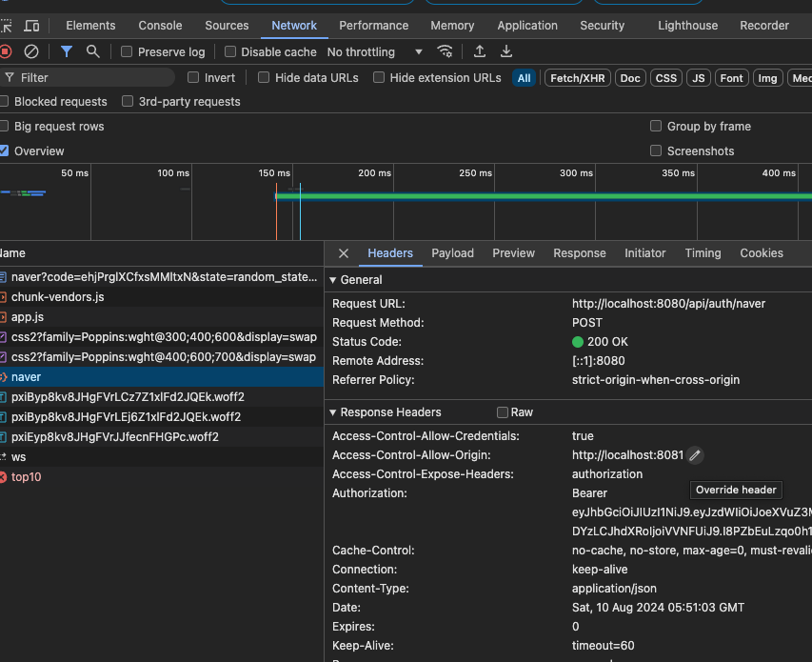Viewport: 812px width, 662px height.
Task: Select the All request type filter
Action: pos(524,78)
